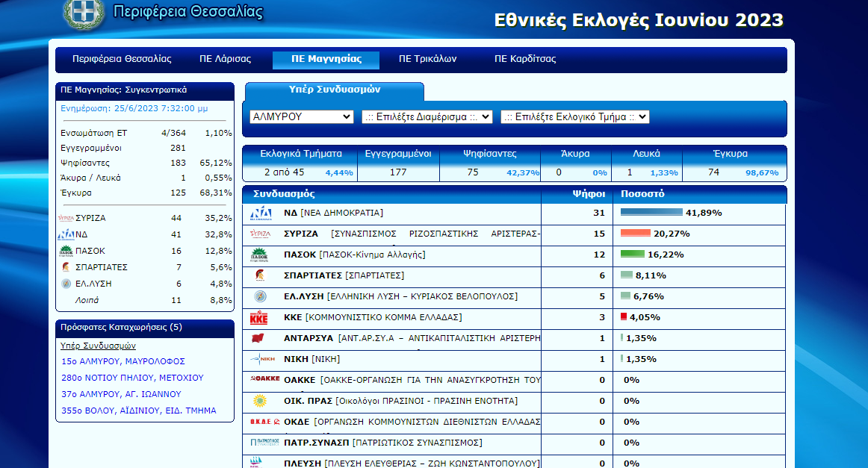The width and height of the screenshot is (868, 468).
Task: Open the Επιλέξτε Εκλογικό Τμήμα dropdown
Action: pyautogui.click(x=574, y=117)
